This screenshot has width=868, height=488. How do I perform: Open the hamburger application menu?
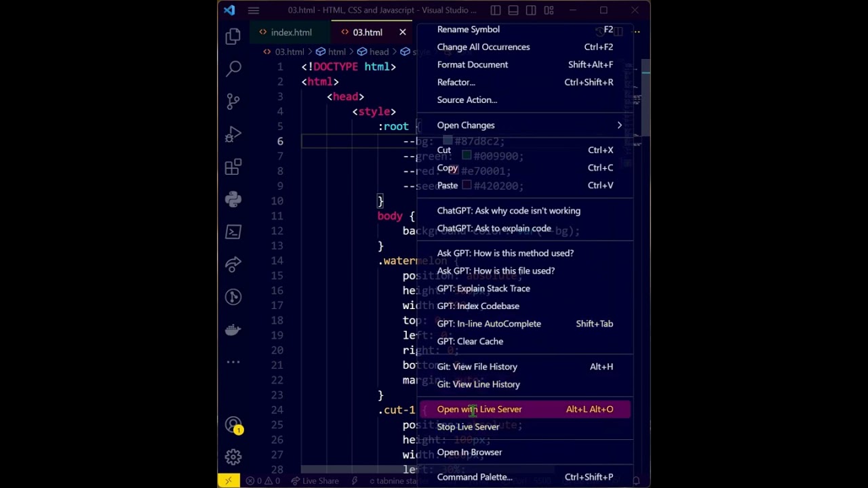[x=254, y=10]
